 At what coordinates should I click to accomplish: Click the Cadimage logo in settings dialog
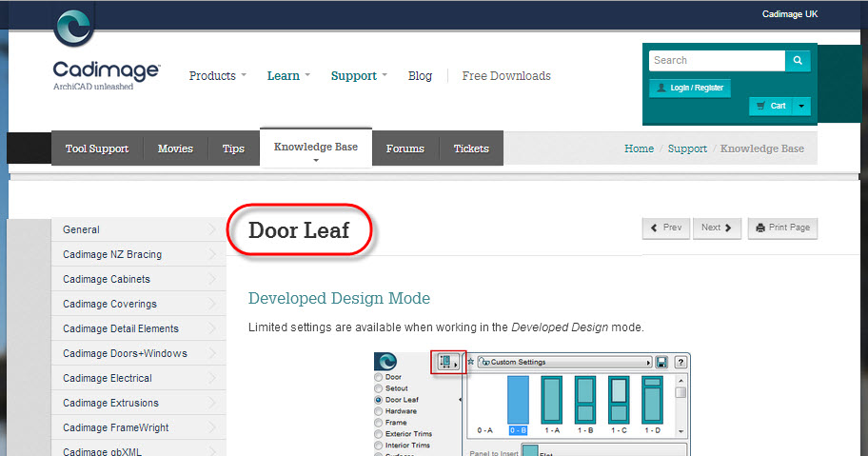pos(386,362)
